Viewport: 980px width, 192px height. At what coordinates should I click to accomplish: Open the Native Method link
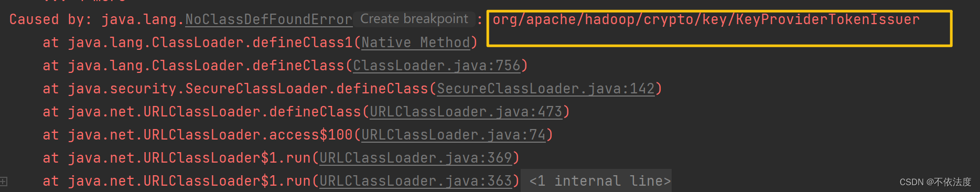pos(415,42)
